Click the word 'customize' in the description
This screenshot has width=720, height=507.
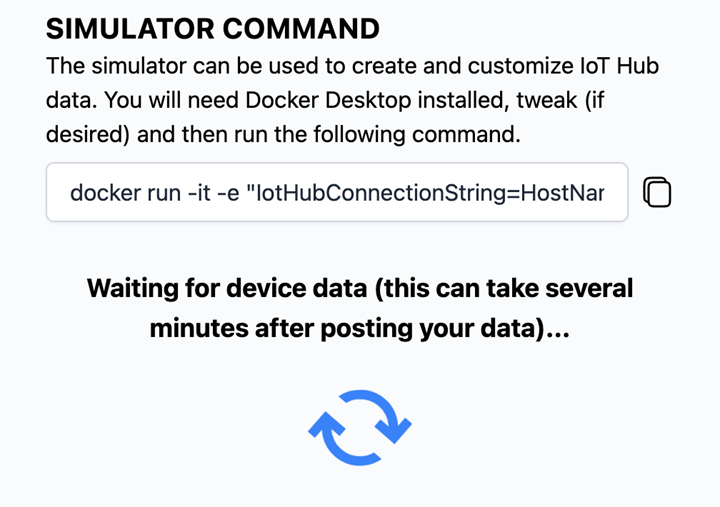click(x=517, y=66)
